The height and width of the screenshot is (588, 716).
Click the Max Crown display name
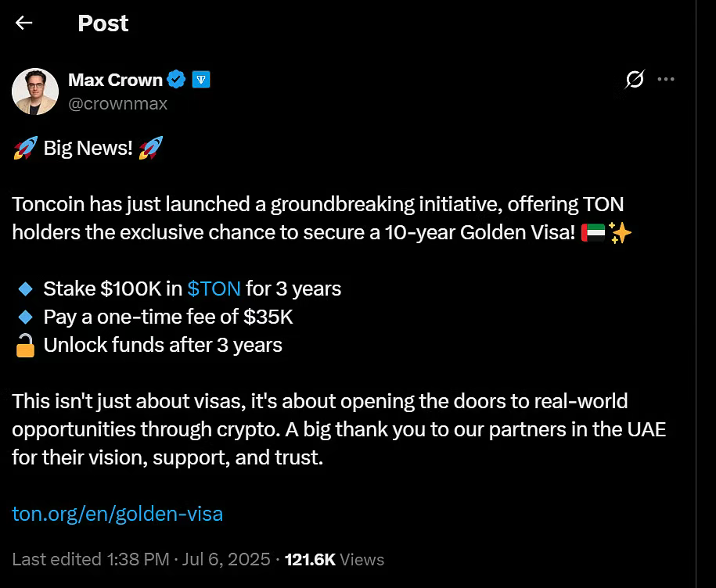[115, 79]
